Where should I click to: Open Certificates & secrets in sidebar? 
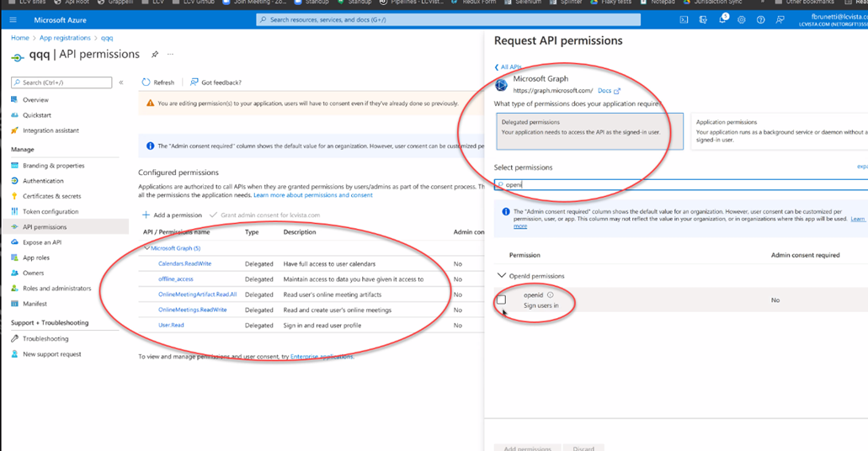[x=52, y=196]
